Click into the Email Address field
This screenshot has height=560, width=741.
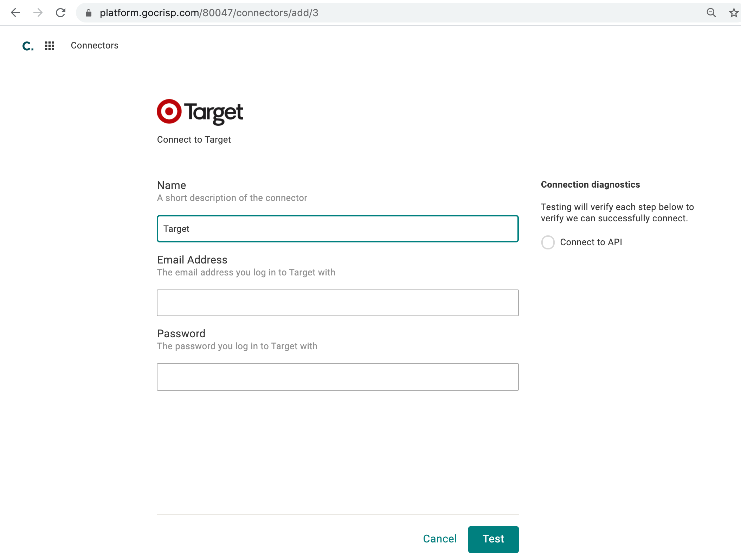point(337,303)
